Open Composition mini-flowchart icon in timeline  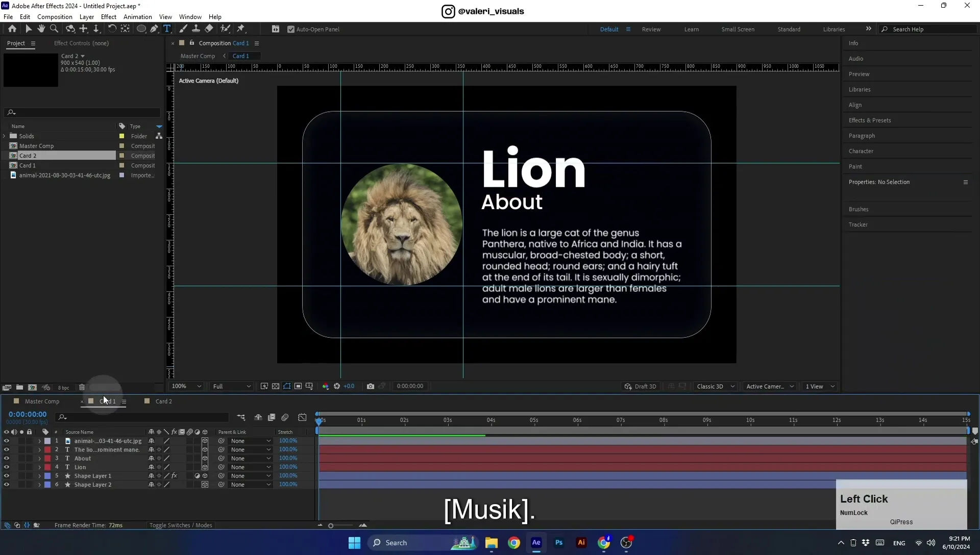[x=241, y=417]
